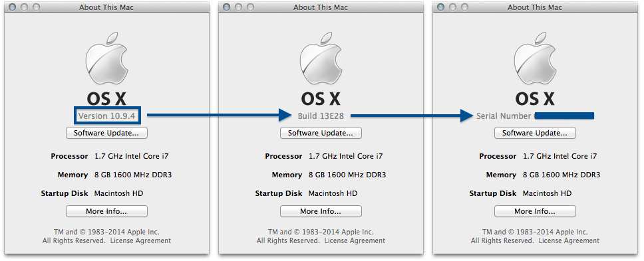Click zoom button of left window
The image size is (644, 261).
[36, 7]
